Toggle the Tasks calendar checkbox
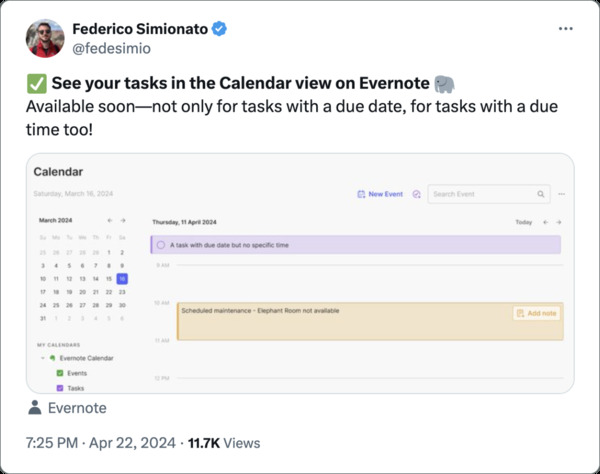Viewport: 600px width, 474px height. (59, 387)
